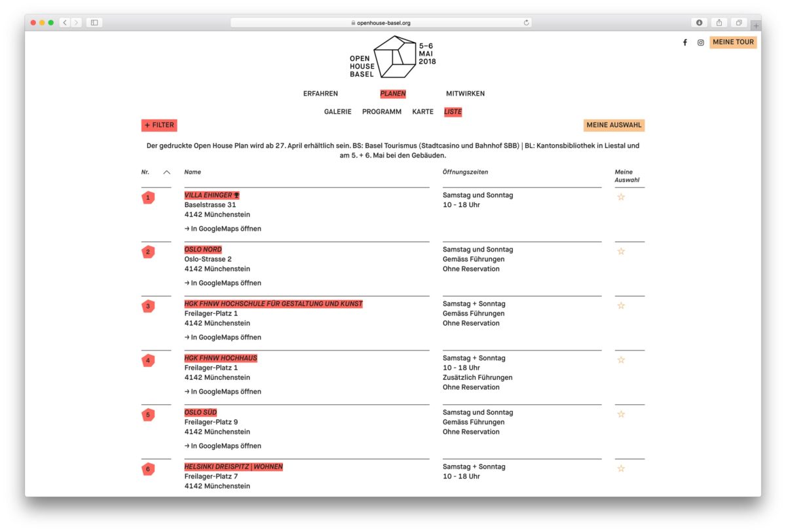
Task: Open Meine Auswahl button
Action: point(614,125)
